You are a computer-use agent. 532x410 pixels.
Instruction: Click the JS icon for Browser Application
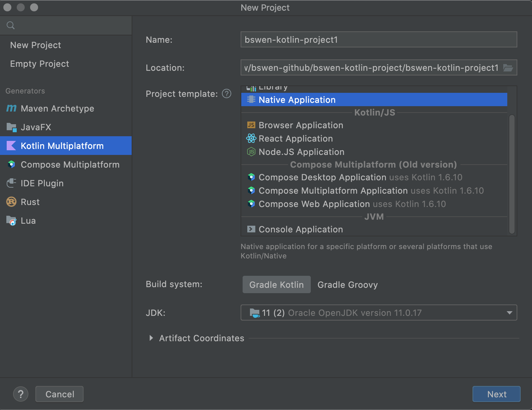pos(251,125)
